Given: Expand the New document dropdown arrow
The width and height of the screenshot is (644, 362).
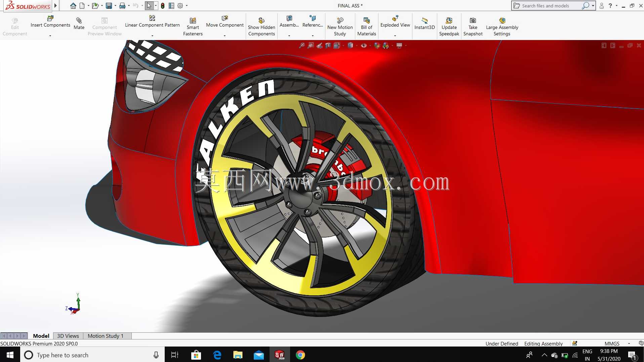Looking at the screenshot, I should point(88,6).
